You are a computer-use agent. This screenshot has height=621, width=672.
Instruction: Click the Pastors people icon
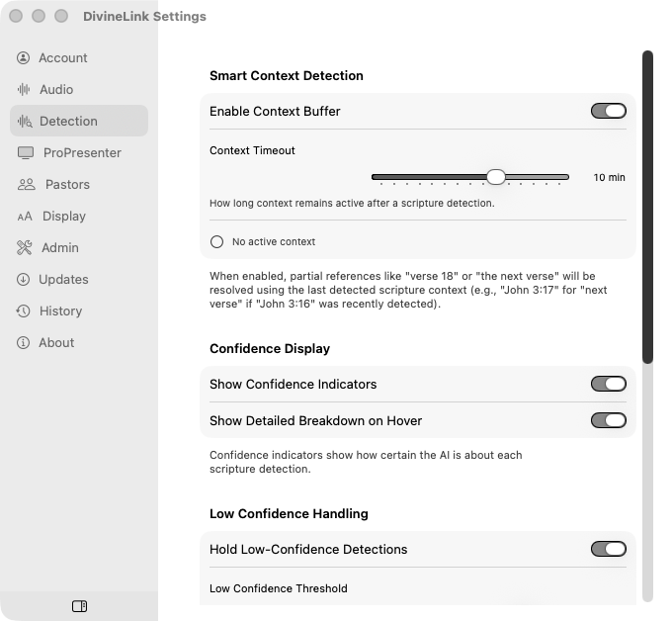(27, 184)
